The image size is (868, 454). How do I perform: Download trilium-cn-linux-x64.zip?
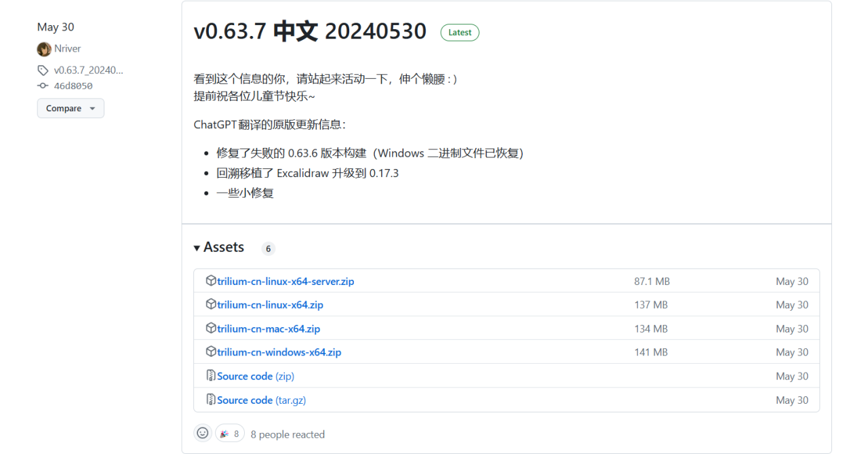[270, 305]
